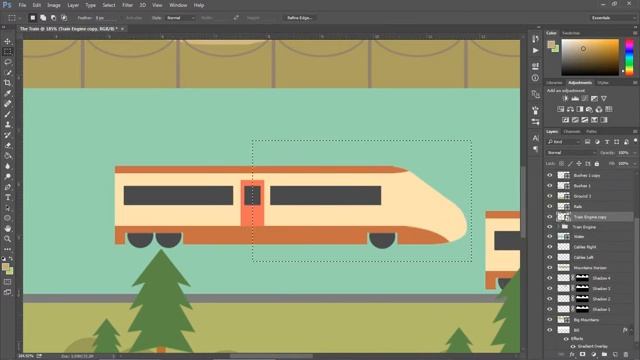
Task: Open the Image menu
Action: click(x=53, y=5)
